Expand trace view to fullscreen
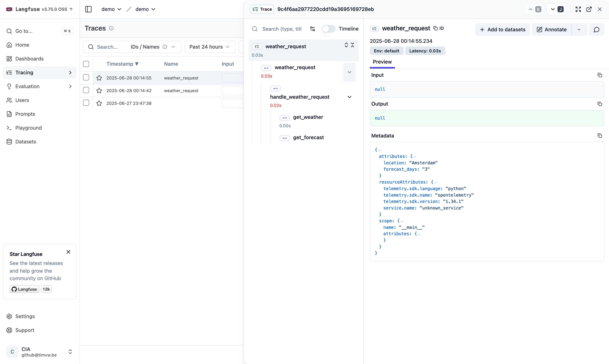This screenshot has height=364, width=609. tap(578, 9)
